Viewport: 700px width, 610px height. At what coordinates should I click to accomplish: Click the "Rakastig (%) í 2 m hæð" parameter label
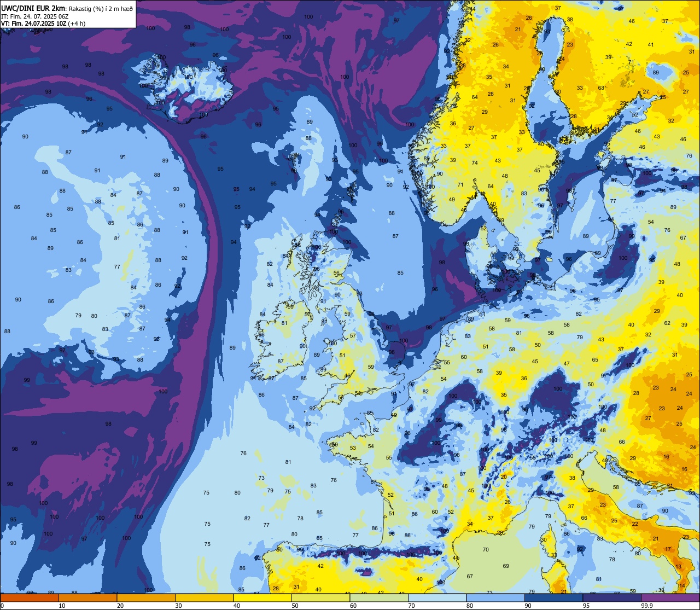(100, 9)
